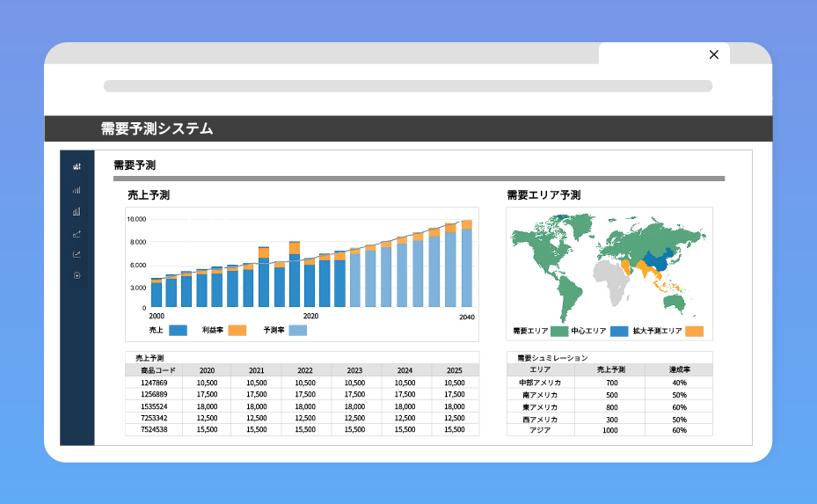This screenshot has height=504, width=817.
Task: Click the 達成率 column header
Action: click(679, 370)
